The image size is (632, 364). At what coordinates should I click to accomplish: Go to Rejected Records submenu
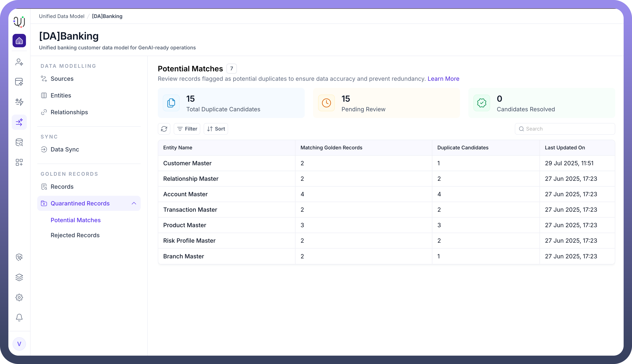pos(75,235)
